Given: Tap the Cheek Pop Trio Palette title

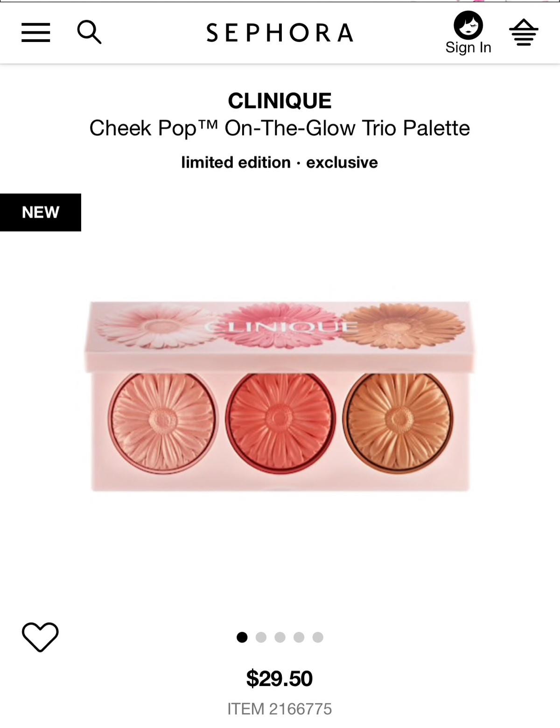Looking at the screenshot, I should (x=280, y=128).
